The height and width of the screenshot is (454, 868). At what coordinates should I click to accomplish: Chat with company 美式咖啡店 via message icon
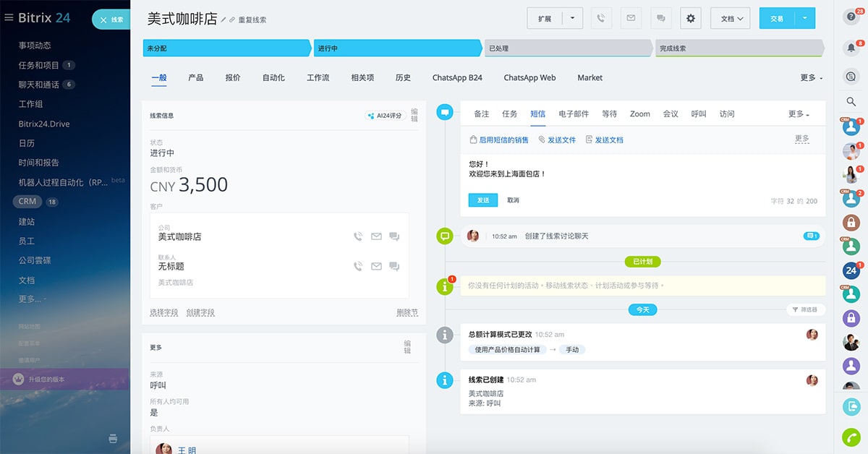pos(394,236)
